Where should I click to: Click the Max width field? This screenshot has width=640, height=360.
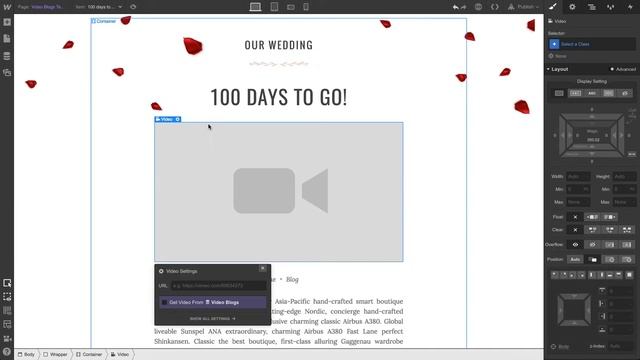click(x=578, y=202)
